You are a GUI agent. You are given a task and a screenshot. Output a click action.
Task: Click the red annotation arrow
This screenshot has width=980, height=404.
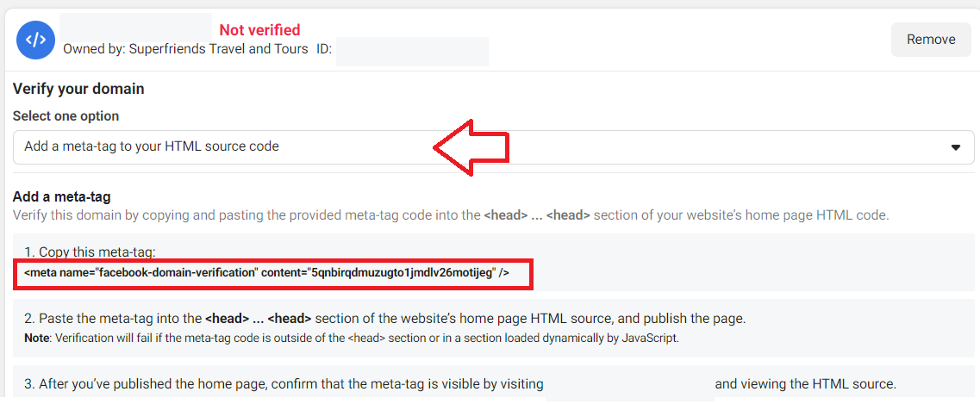[471, 147]
